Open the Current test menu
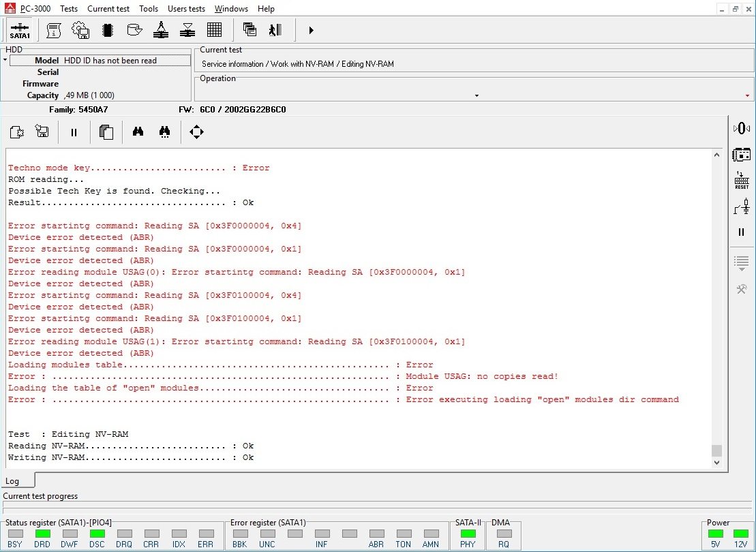Image resolution: width=756 pixels, height=552 pixels. pos(108,9)
